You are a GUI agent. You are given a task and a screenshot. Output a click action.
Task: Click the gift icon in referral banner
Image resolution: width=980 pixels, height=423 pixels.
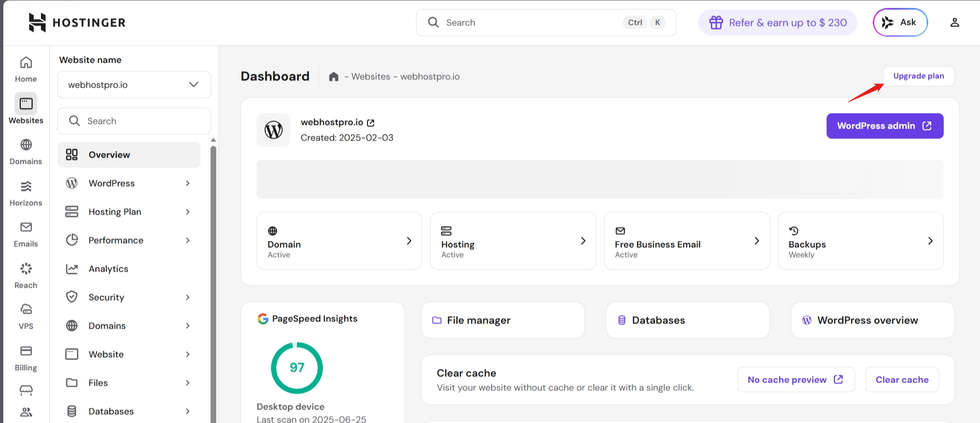716,23
